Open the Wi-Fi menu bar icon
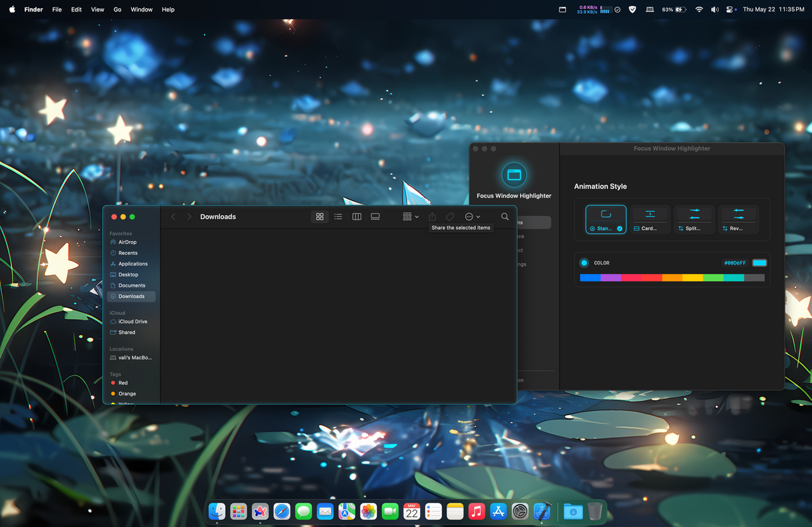812x527 pixels. [x=699, y=10]
